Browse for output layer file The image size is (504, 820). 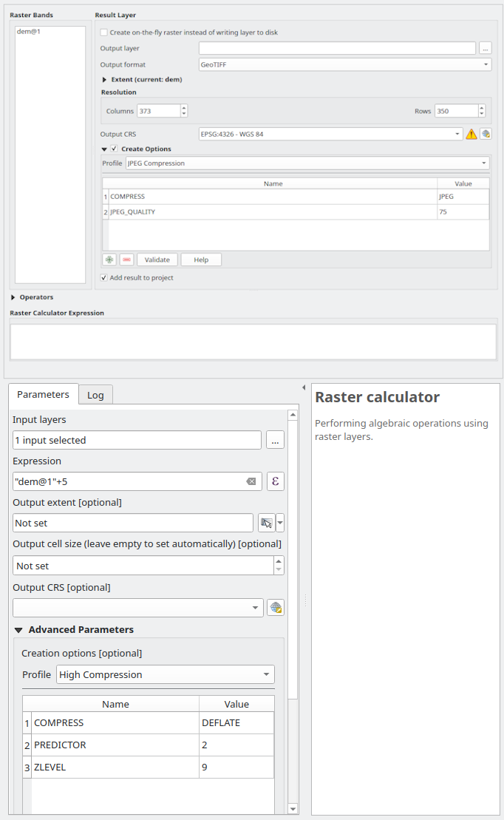(x=485, y=48)
